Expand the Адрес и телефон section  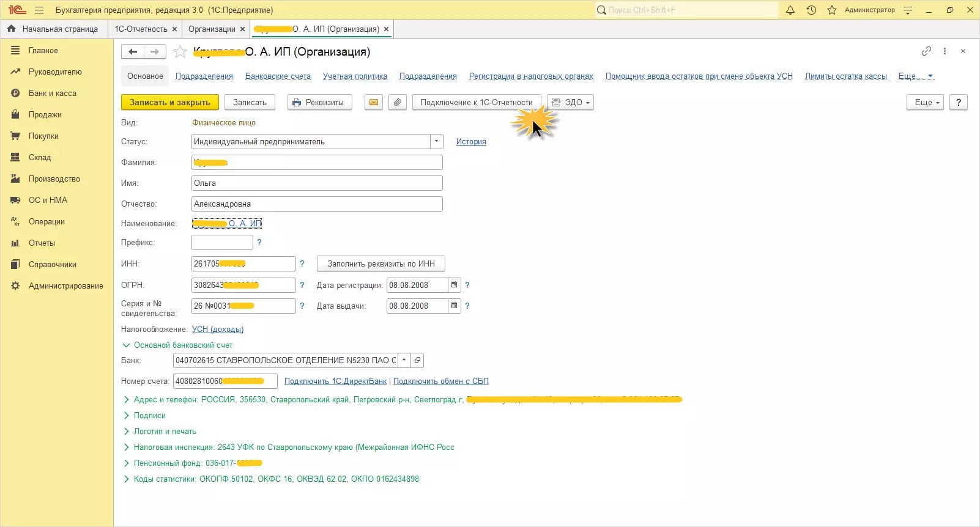pos(127,400)
